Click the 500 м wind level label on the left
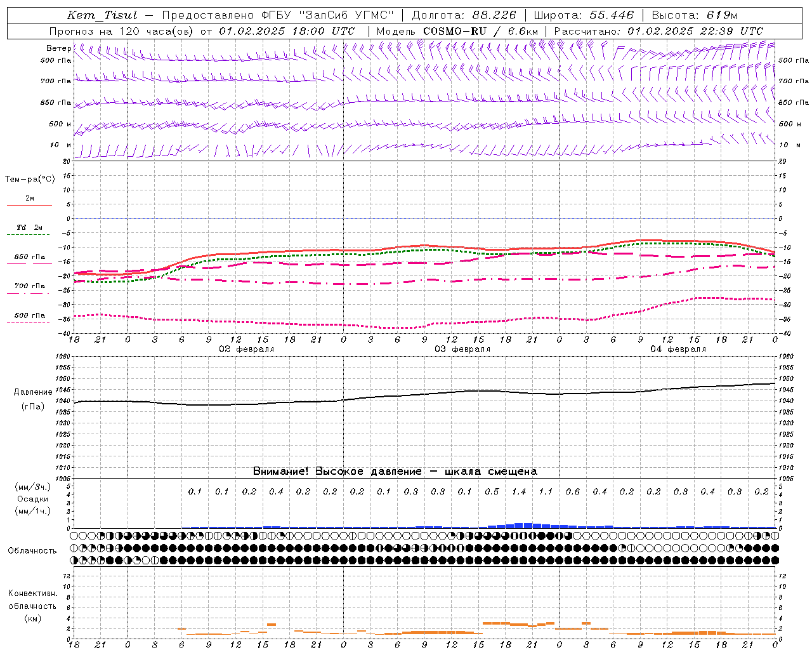Viewport: 812px width, 650px height. pyautogui.click(x=60, y=124)
